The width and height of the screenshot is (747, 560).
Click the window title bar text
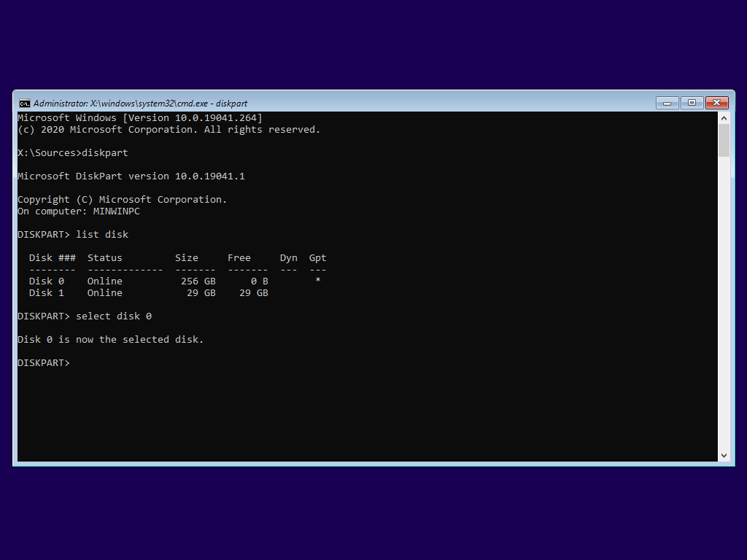pyautogui.click(x=140, y=104)
